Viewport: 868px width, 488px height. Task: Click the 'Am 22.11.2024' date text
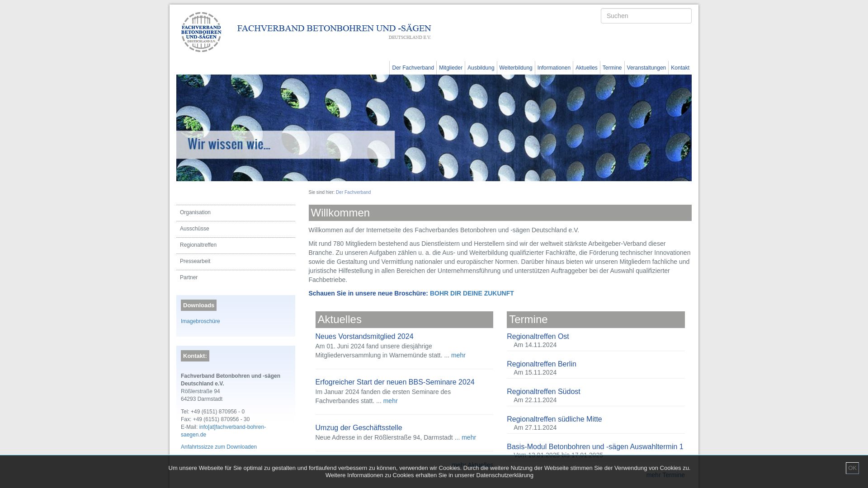pyautogui.click(x=535, y=400)
